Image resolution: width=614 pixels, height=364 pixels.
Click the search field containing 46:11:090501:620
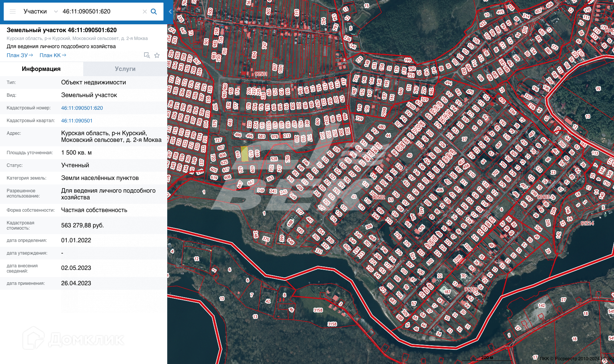pyautogui.click(x=100, y=12)
